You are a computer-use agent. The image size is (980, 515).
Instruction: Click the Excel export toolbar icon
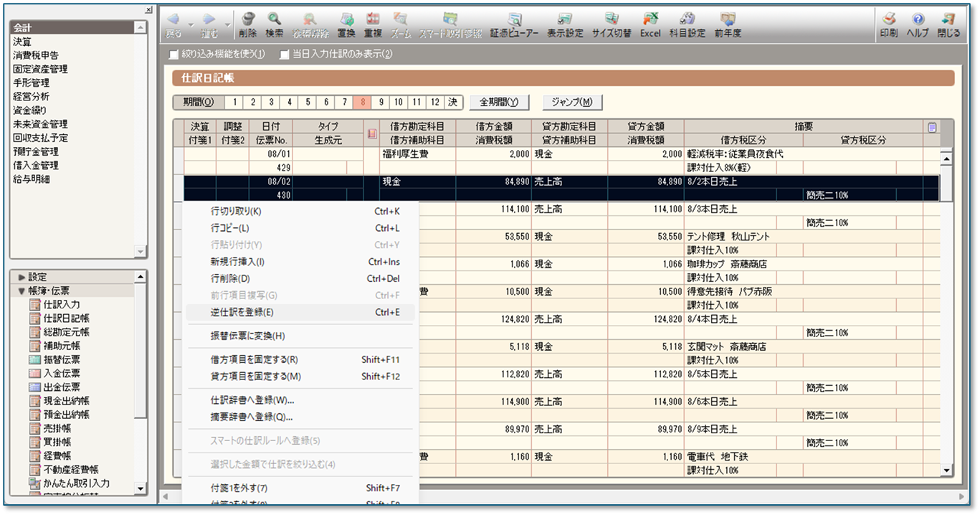click(650, 24)
